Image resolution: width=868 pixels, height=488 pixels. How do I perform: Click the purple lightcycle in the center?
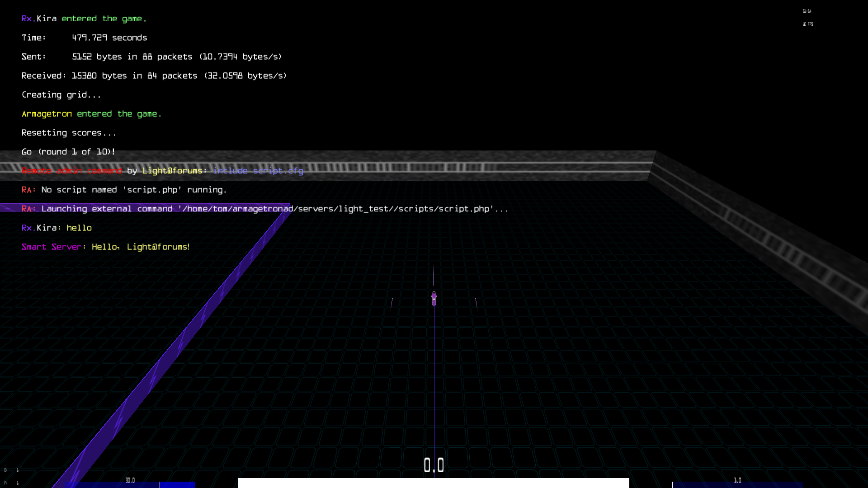click(434, 298)
